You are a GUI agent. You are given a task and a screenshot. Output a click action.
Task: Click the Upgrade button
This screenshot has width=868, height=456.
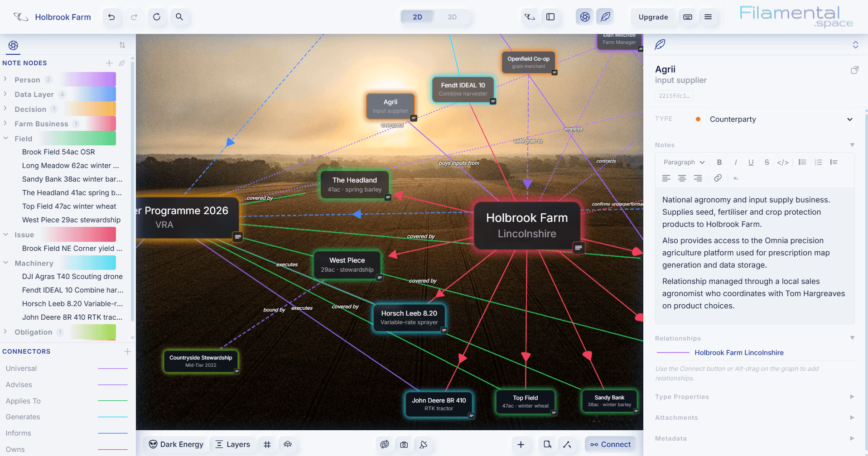pos(653,17)
